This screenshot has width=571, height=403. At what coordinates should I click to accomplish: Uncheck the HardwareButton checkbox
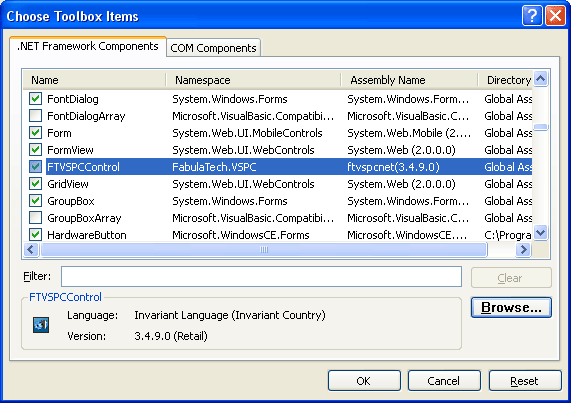35,235
